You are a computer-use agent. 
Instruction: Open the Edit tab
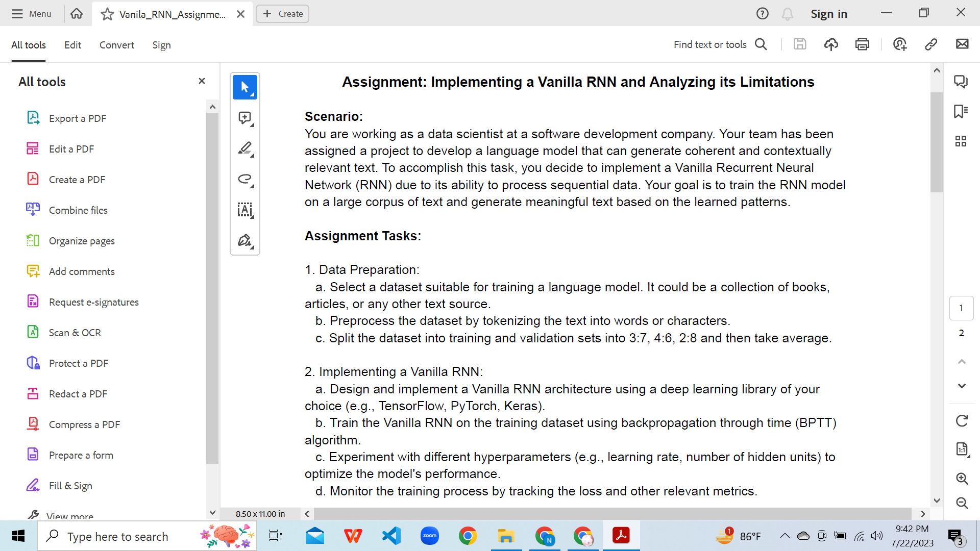[72, 45]
